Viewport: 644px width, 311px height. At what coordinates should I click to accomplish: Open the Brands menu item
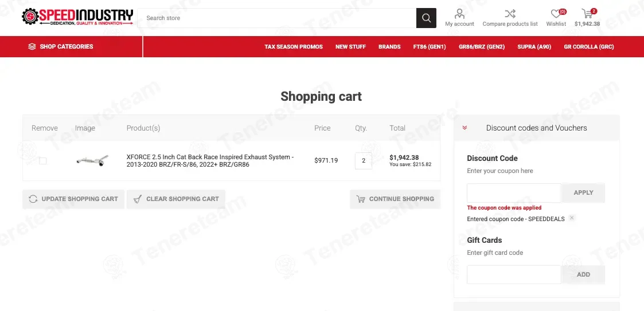coord(389,47)
